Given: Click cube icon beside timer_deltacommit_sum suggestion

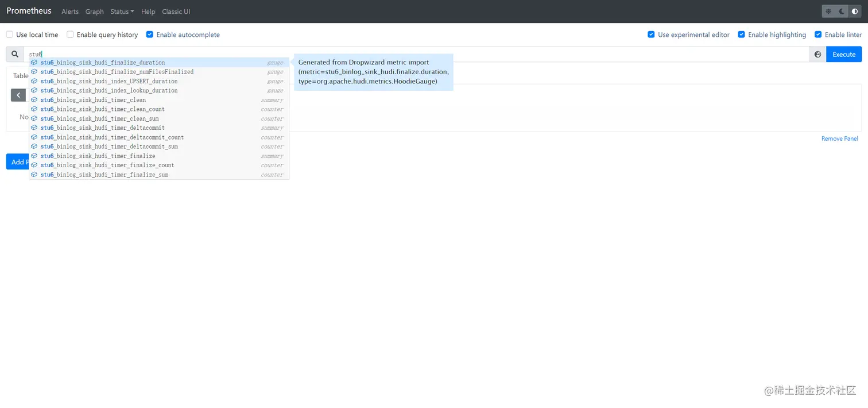Looking at the screenshot, I should pos(34,147).
